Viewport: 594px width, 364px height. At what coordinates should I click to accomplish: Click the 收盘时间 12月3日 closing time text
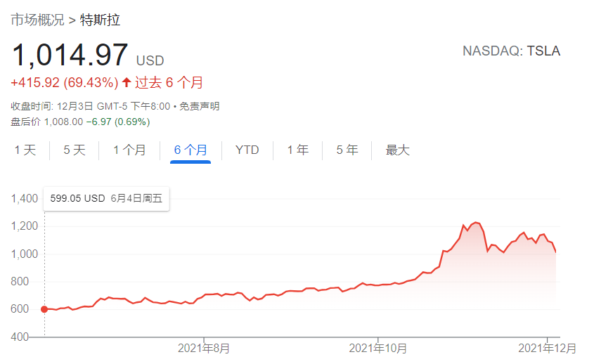(91, 106)
